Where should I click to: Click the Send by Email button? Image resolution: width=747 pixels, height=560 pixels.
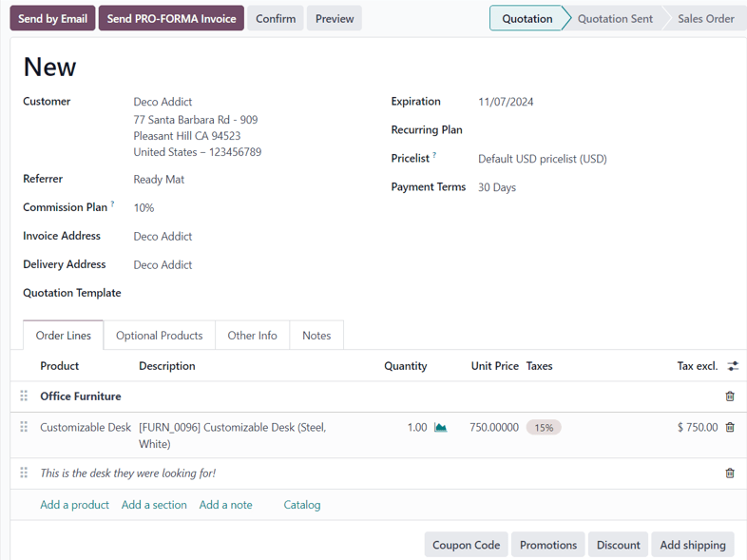coord(52,18)
